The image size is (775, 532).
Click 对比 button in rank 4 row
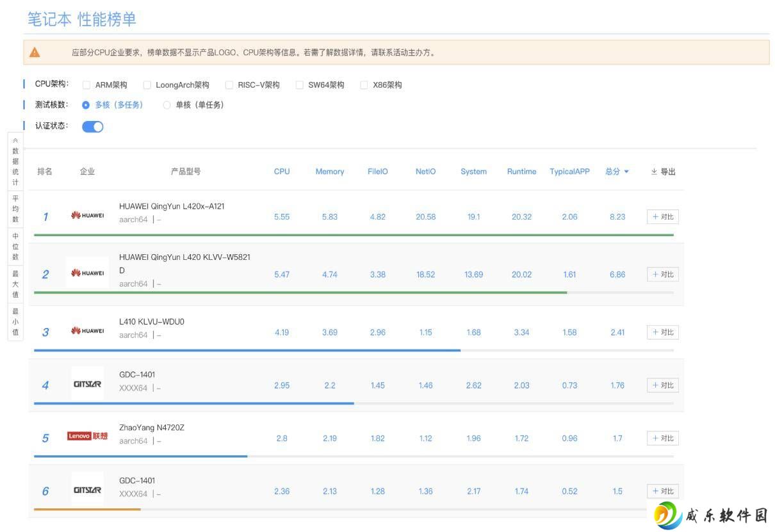663,385
